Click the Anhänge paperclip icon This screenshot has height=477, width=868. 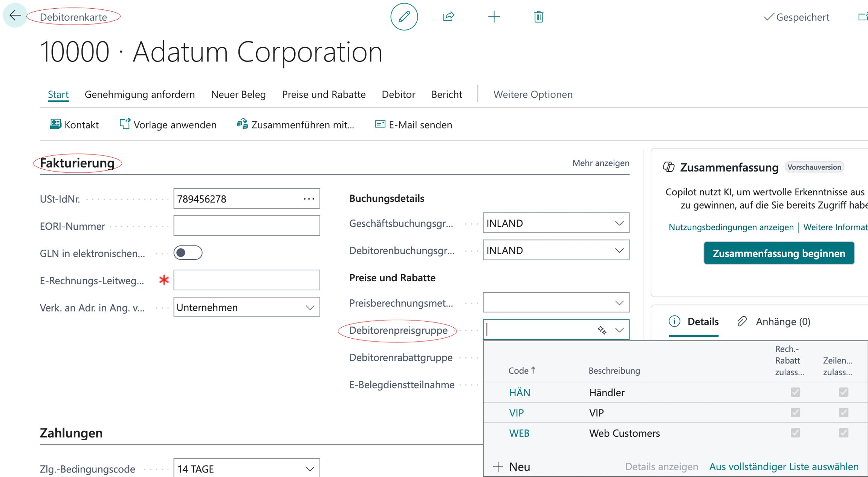[x=742, y=321]
